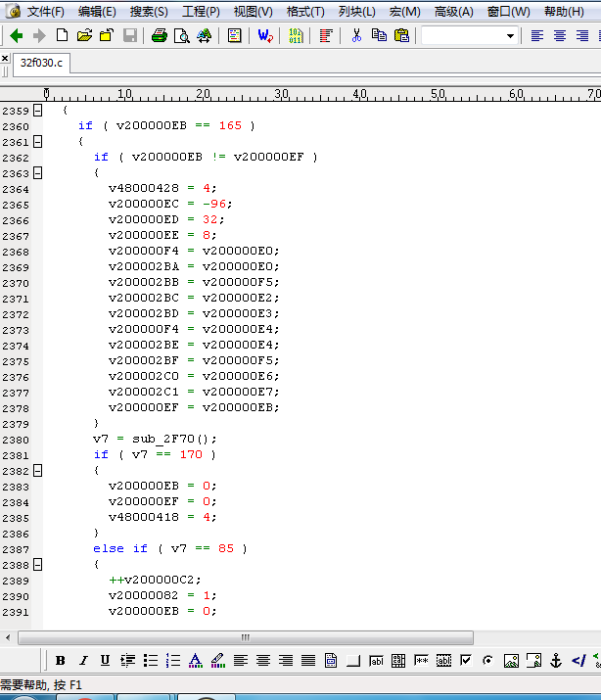601x700 pixels.
Task: Create a new file with toolbar icon
Action: tap(63, 36)
